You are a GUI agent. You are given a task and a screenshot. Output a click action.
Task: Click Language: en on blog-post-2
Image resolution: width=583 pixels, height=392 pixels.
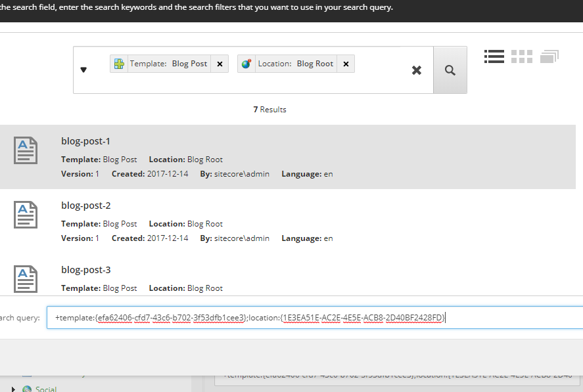point(307,238)
